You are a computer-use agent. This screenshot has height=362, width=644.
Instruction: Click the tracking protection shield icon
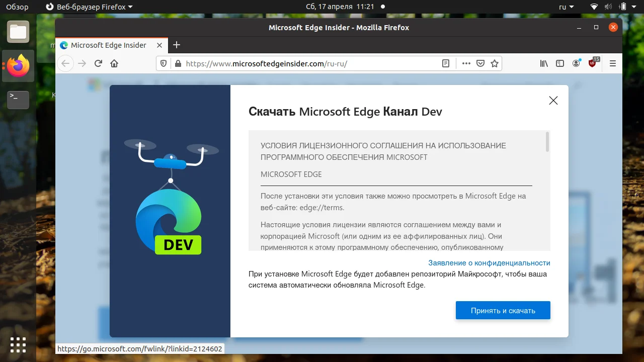[163, 63]
